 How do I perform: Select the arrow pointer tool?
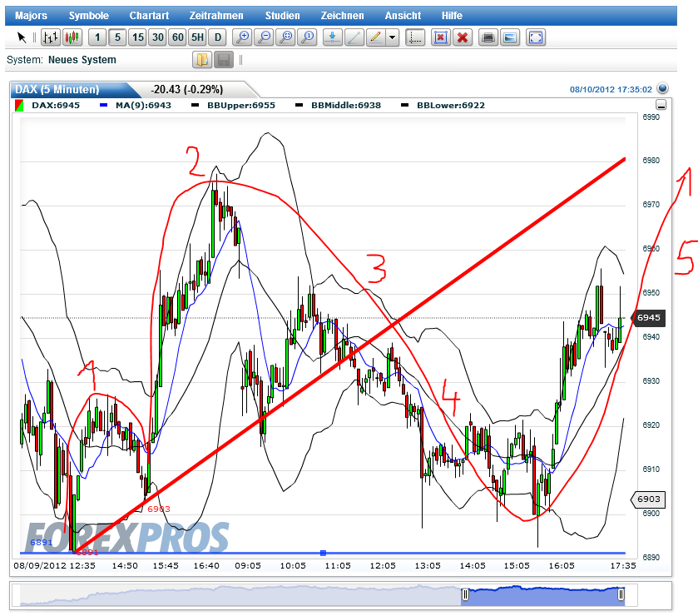click(x=22, y=37)
